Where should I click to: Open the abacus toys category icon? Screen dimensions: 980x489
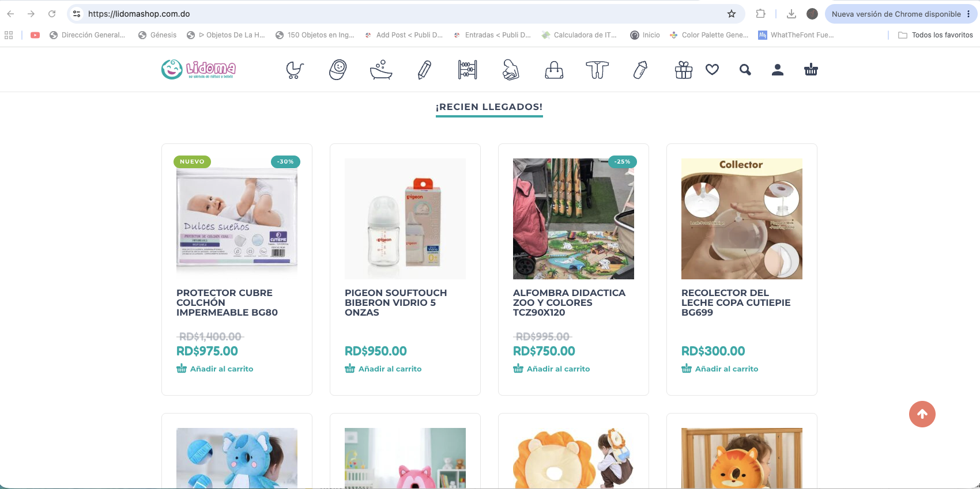468,70
